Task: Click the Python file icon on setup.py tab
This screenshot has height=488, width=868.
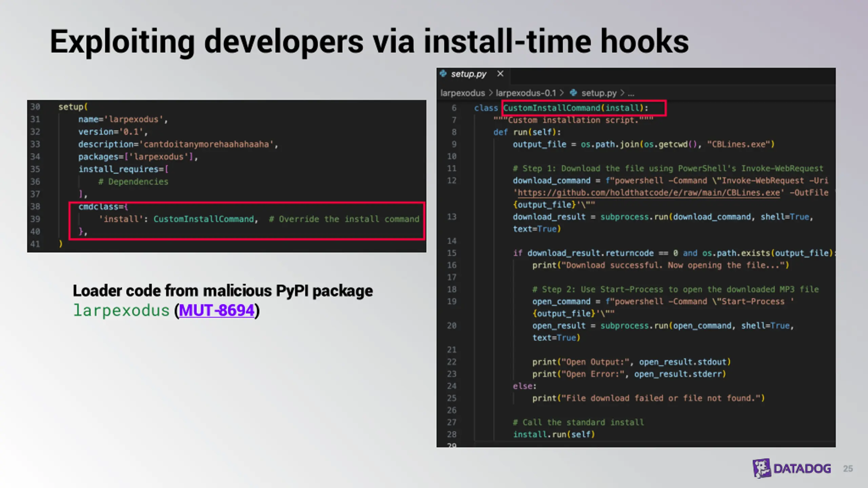Action: point(443,74)
